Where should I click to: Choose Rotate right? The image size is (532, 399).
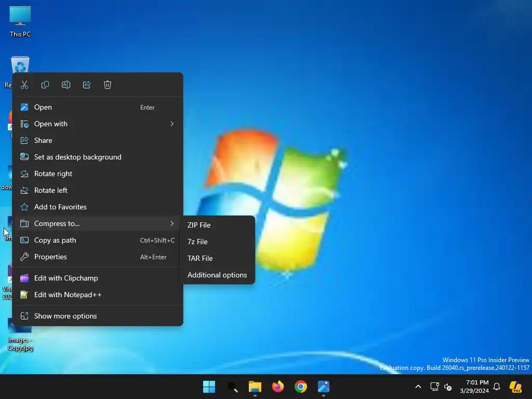[x=98, y=174]
